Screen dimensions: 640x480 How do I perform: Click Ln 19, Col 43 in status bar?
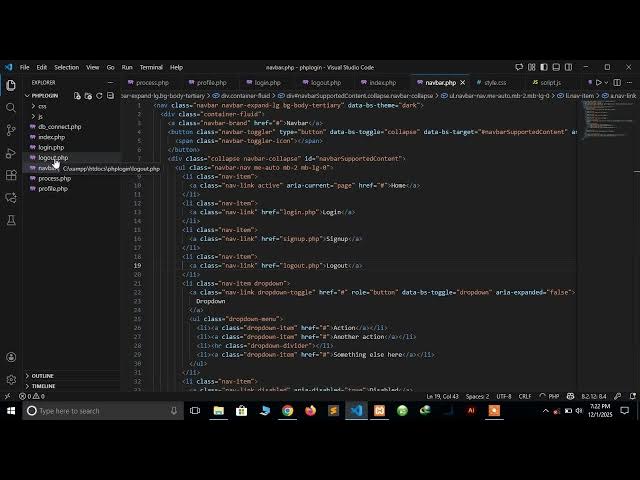click(442, 396)
